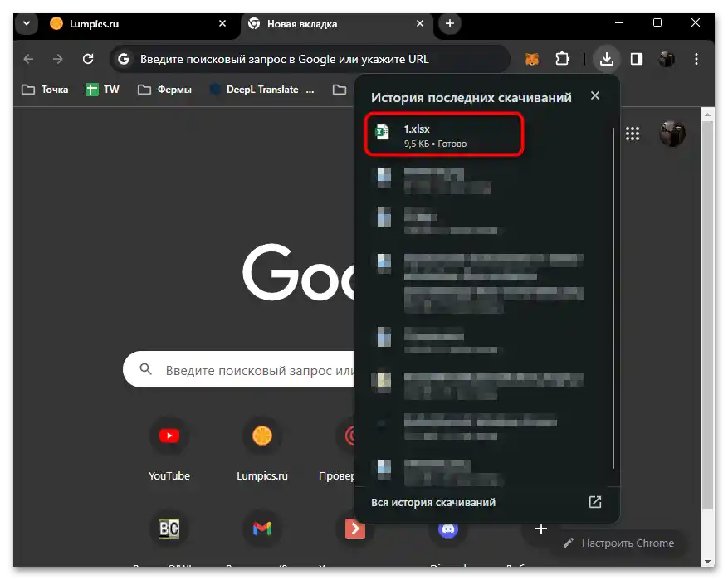
Task: Open Вся история скачиваний link
Action: 433,503
